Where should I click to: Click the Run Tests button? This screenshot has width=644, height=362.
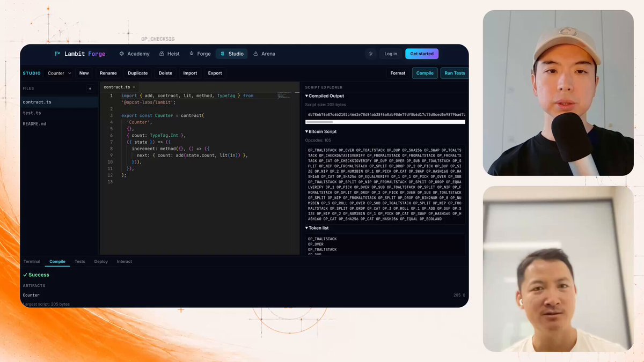click(455, 73)
